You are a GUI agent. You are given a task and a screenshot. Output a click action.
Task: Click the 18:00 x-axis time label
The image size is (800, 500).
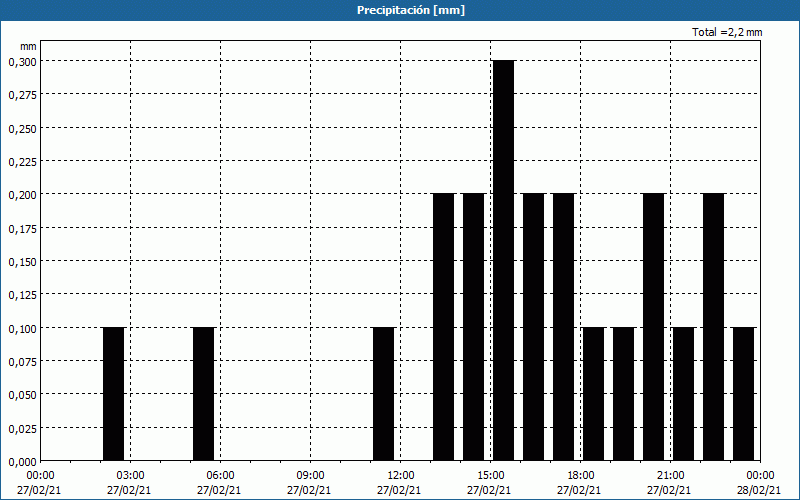click(x=581, y=476)
